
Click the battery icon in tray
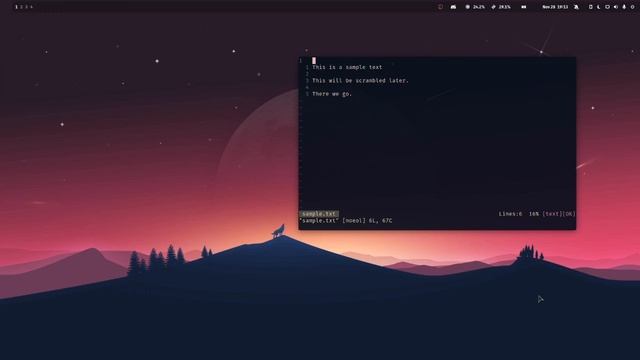590,7
